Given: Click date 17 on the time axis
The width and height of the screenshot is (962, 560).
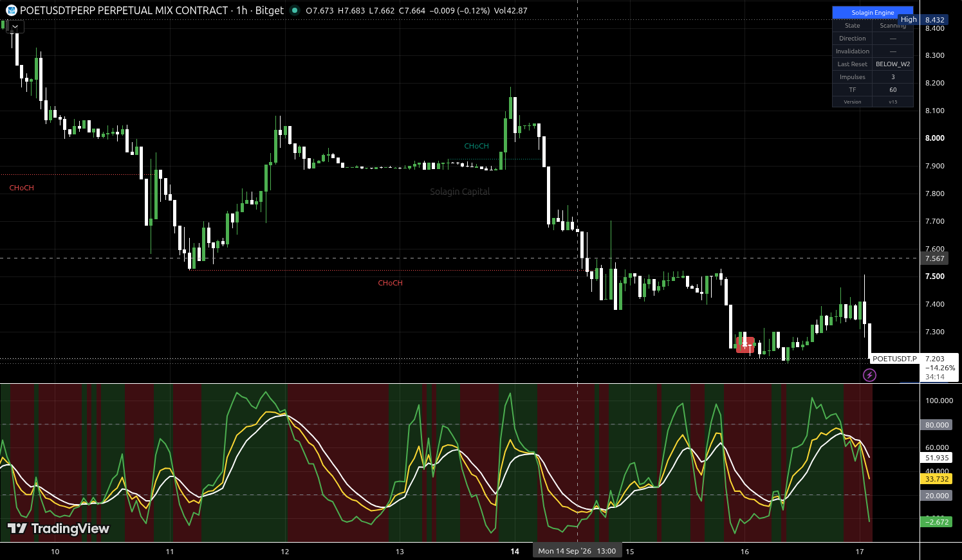Looking at the screenshot, I should tap(860, 552).
